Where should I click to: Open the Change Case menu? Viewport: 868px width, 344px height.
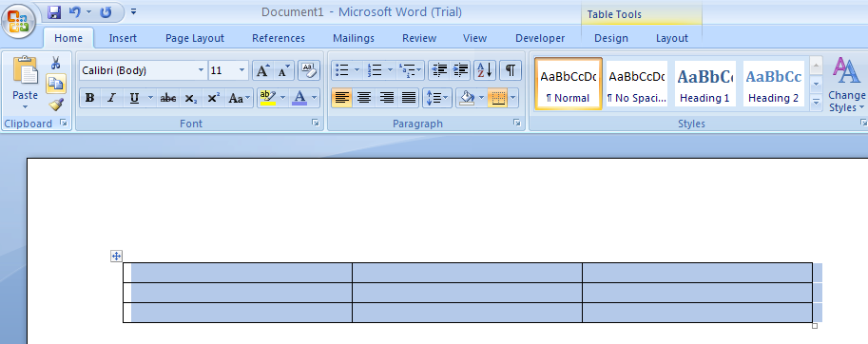[x=240, y=99]
